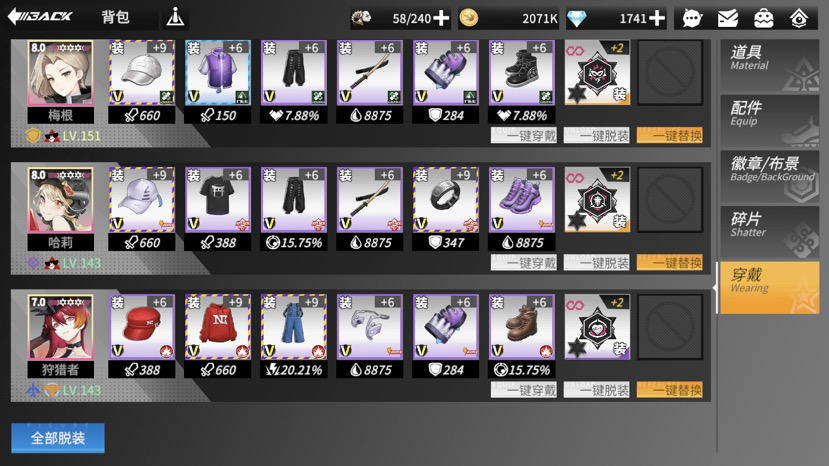Open the mail envelope icon
Viewport: 829px width, 466px height.
point(728,19)
